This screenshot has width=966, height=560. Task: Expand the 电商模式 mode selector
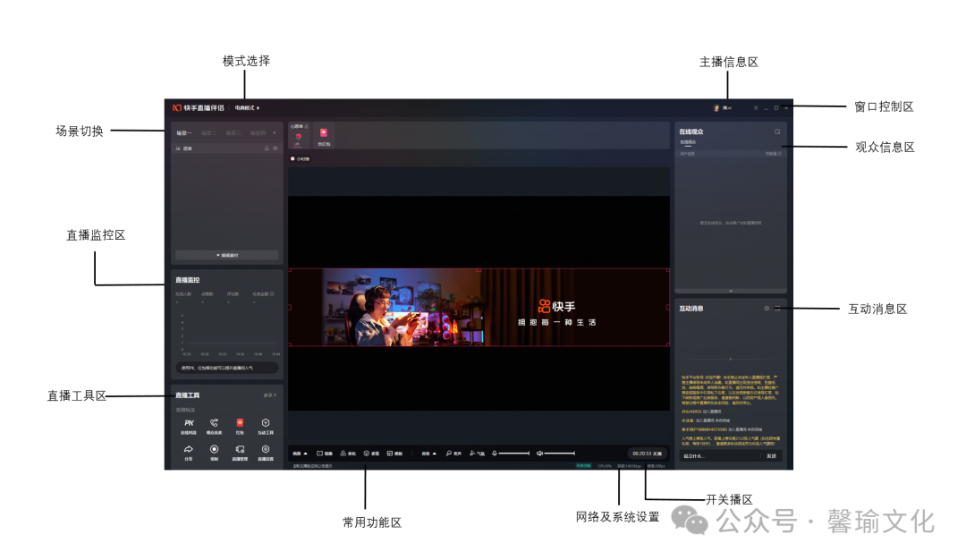(247, 108)
